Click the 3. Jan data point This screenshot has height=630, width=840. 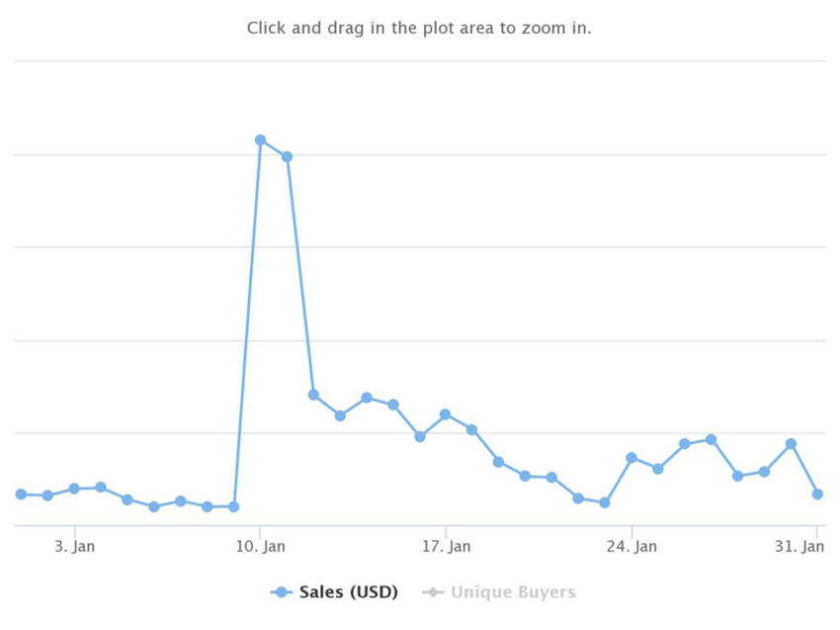(74, 489)
